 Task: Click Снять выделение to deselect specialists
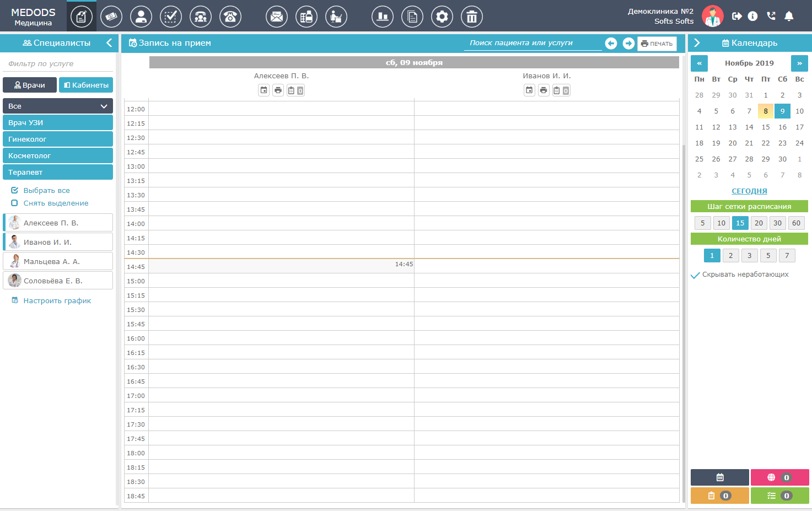[56, 203]
